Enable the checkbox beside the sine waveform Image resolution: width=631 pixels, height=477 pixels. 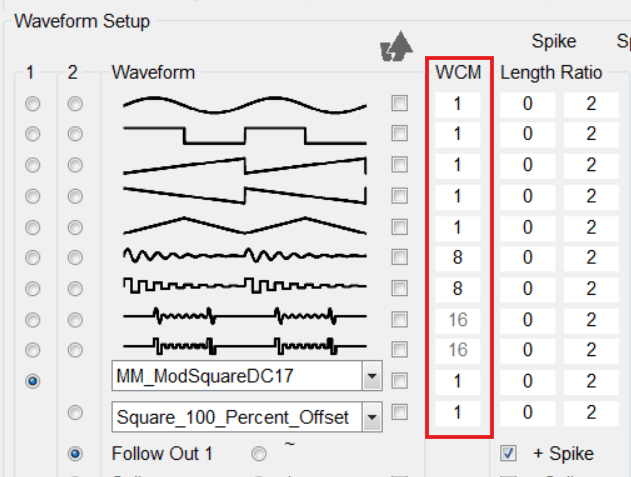click(x=399, y=103)
